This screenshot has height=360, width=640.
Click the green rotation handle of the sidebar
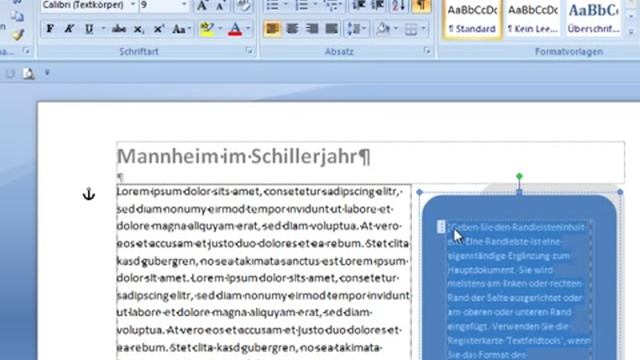coord(519,176)
